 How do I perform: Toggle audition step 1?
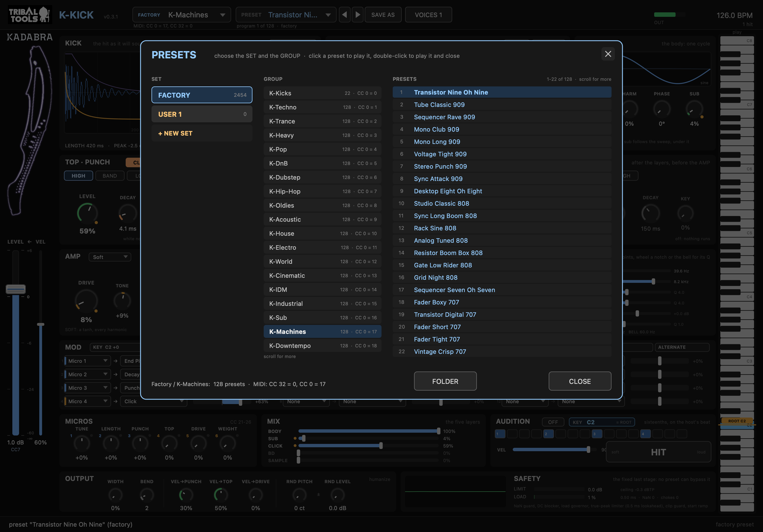point(500,434)
